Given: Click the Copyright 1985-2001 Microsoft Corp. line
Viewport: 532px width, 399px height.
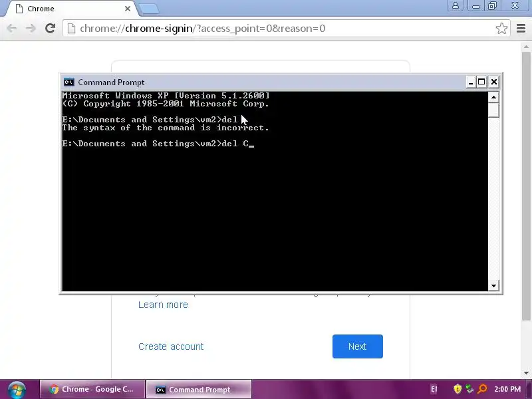Looking at the screenshot, I should (166, 104).
